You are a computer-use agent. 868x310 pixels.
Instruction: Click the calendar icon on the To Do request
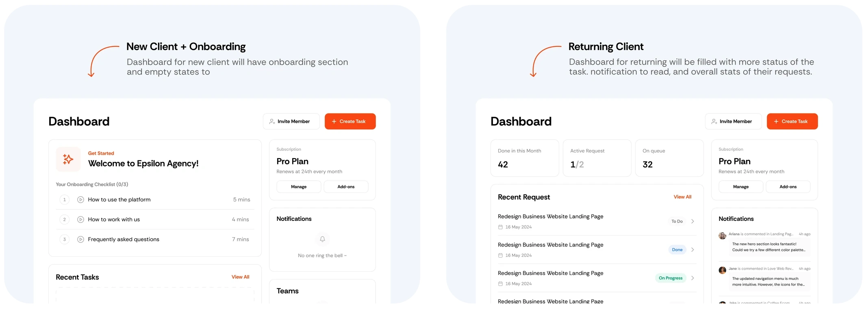(x=500, y=227)
